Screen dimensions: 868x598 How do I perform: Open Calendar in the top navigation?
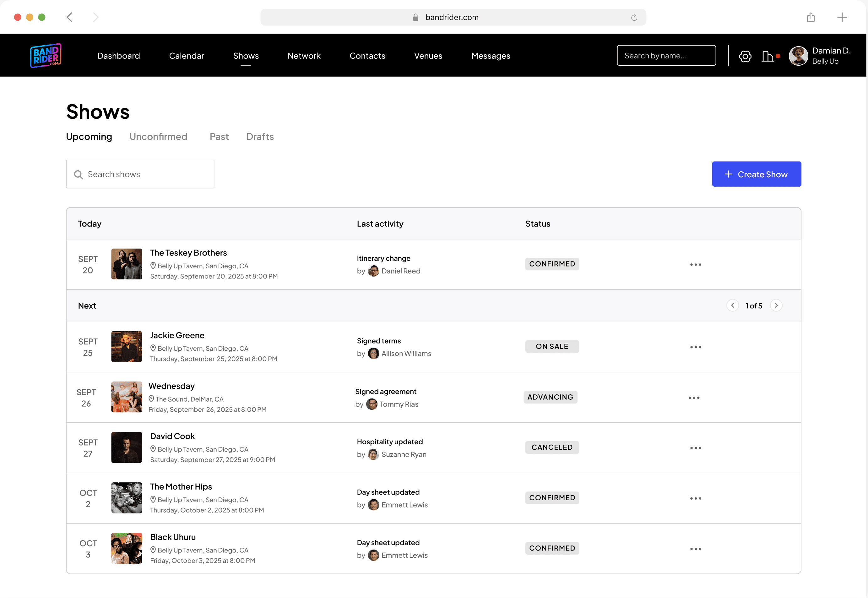click(187, 56)
